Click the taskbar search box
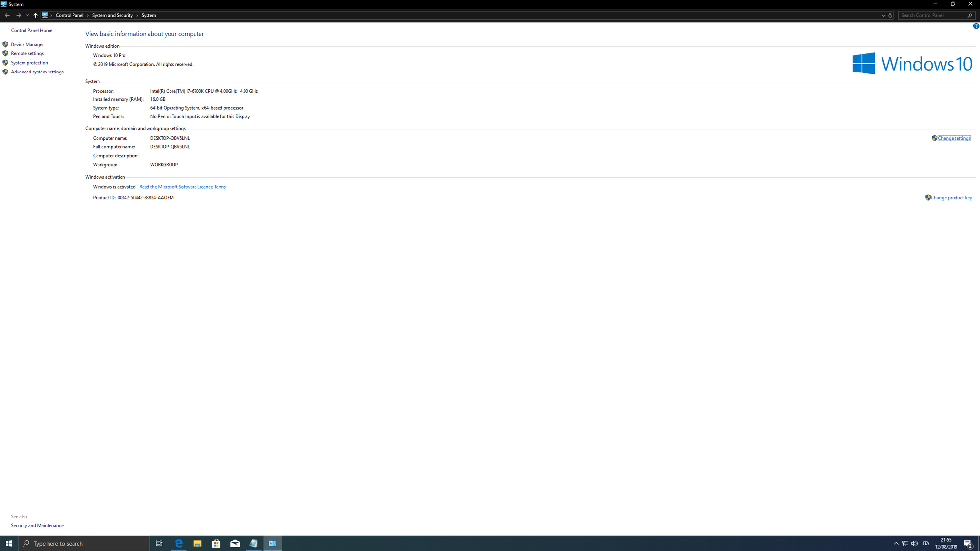Viewport: 980px width, 551px height. pos(84,543)
